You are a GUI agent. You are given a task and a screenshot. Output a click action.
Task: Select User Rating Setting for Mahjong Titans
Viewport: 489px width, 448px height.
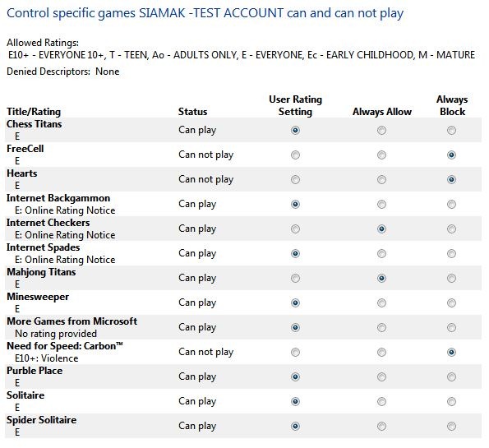[x=295, y=278]
